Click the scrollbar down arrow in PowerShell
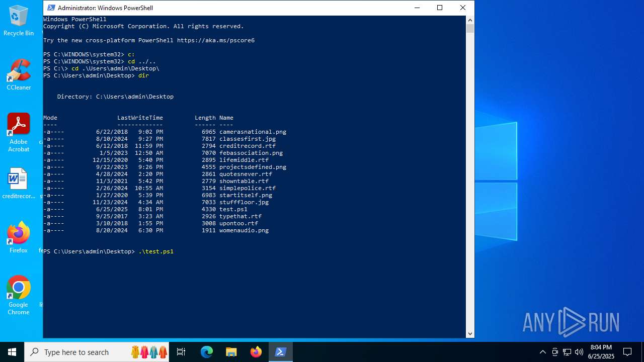This screenshot has width=644, height=362. tap(470, 333)
